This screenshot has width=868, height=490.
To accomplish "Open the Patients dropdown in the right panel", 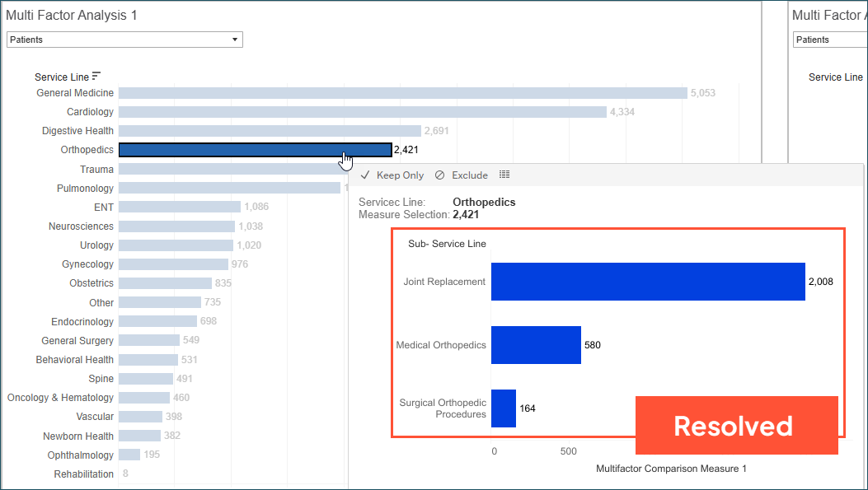I will [829, 40].
